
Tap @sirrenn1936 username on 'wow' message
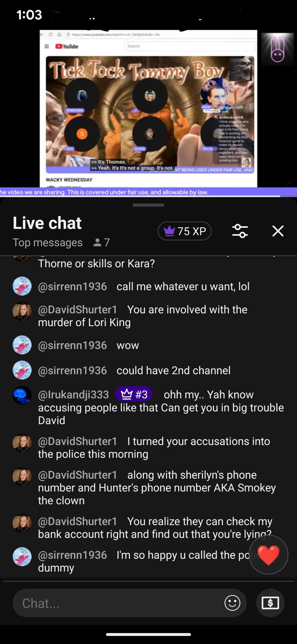pyautogui.click(x=72, y=345)
